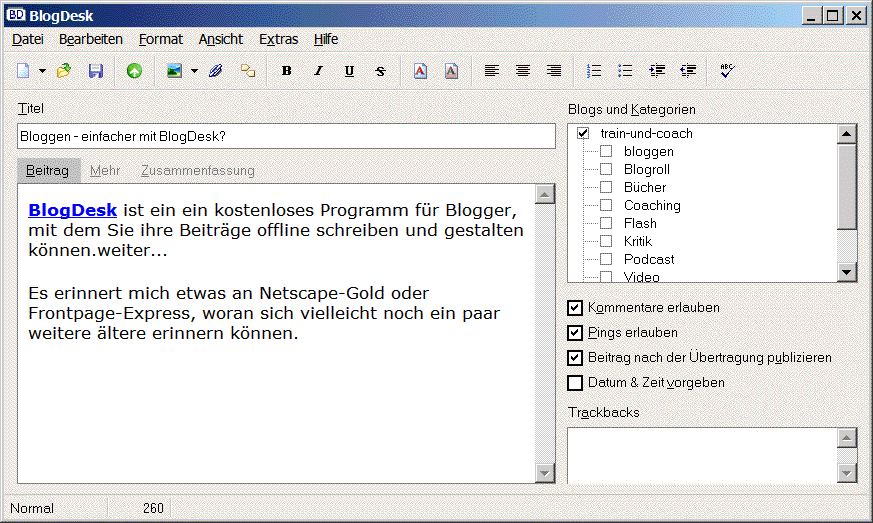Disable Kommentare erlauben
The image size is (873, 523).
(575, 307)
